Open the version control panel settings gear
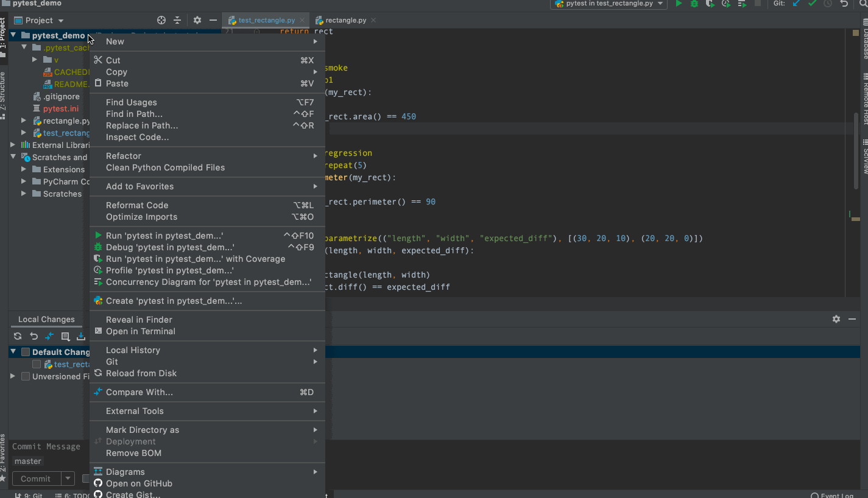The height and width of the screenshot is (498, 868). click(836, 319)
